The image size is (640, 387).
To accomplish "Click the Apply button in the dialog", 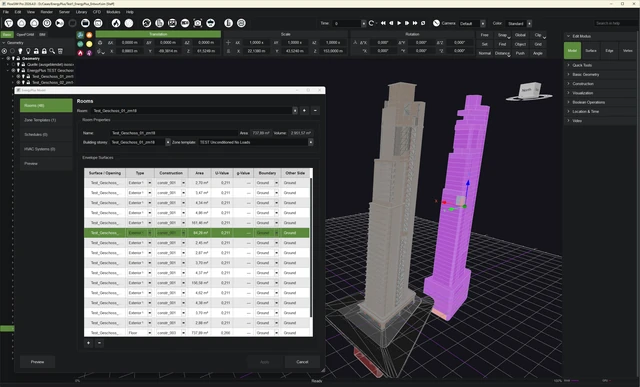I will pos(264,362).
